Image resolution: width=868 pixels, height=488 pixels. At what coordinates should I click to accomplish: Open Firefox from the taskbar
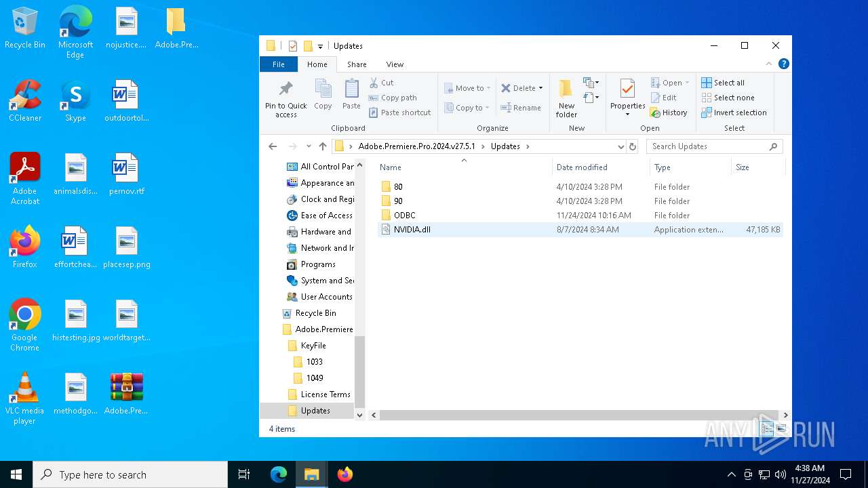pyautogui.click(x=344, y=474)
